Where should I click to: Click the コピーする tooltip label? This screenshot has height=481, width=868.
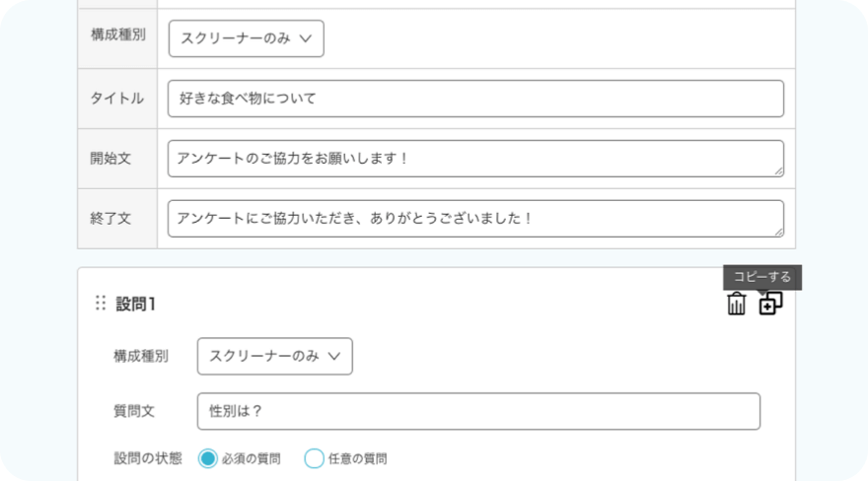(762, 277)
